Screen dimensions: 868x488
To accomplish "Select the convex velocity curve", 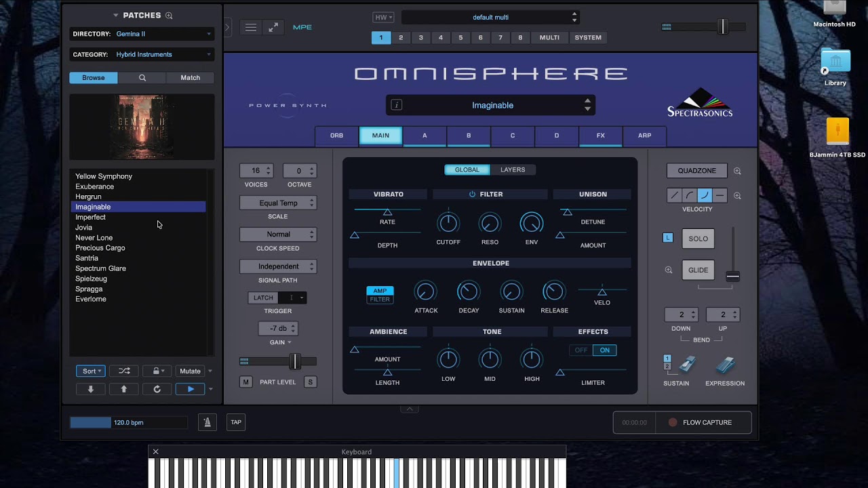I will [689, 195].
